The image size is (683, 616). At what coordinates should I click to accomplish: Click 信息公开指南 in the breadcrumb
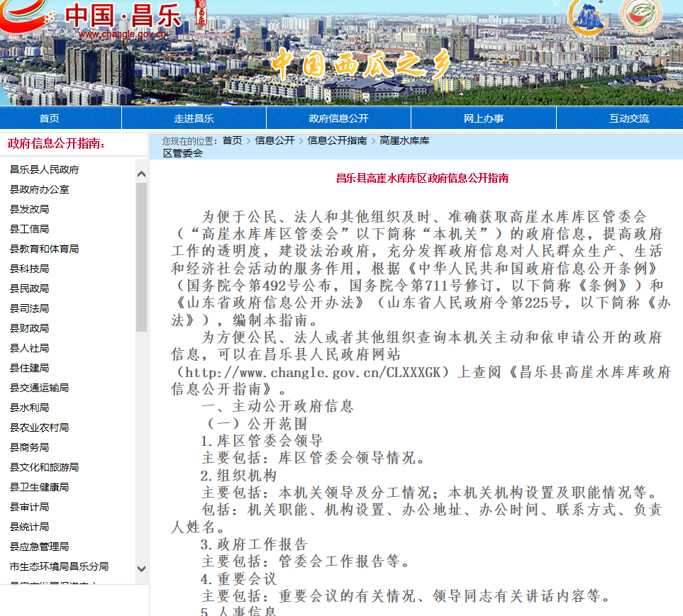point(337,141)
